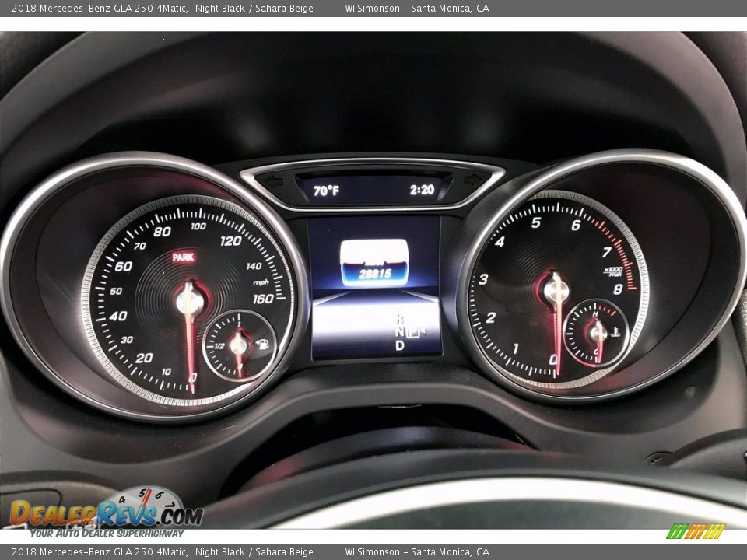Click the 2:20 clock readout
Image resolution: width=747 pixels, height=560 pixels.
coord(422,190)
